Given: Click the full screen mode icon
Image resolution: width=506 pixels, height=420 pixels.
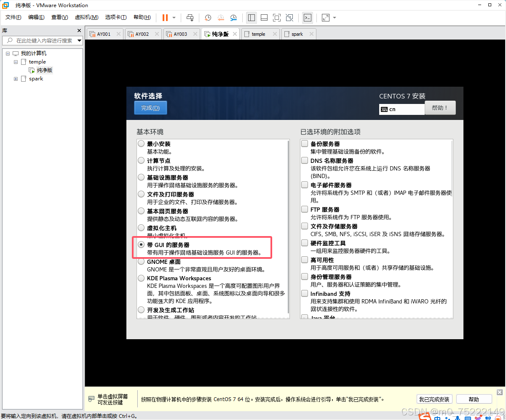Looking at the screenshot, I should coord(276,17).
